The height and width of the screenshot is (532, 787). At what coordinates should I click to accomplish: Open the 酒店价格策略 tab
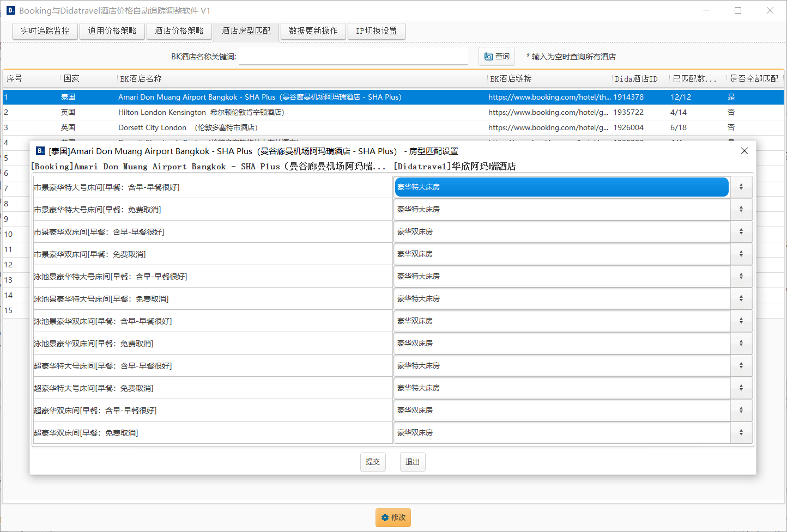[x=179, y=31]
